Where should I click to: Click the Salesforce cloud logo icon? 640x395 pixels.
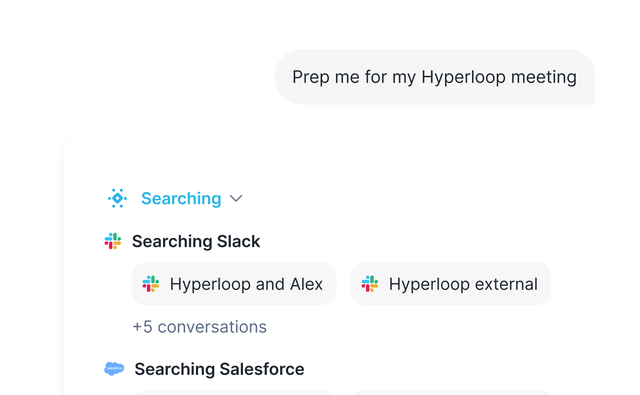click(114, 369)
